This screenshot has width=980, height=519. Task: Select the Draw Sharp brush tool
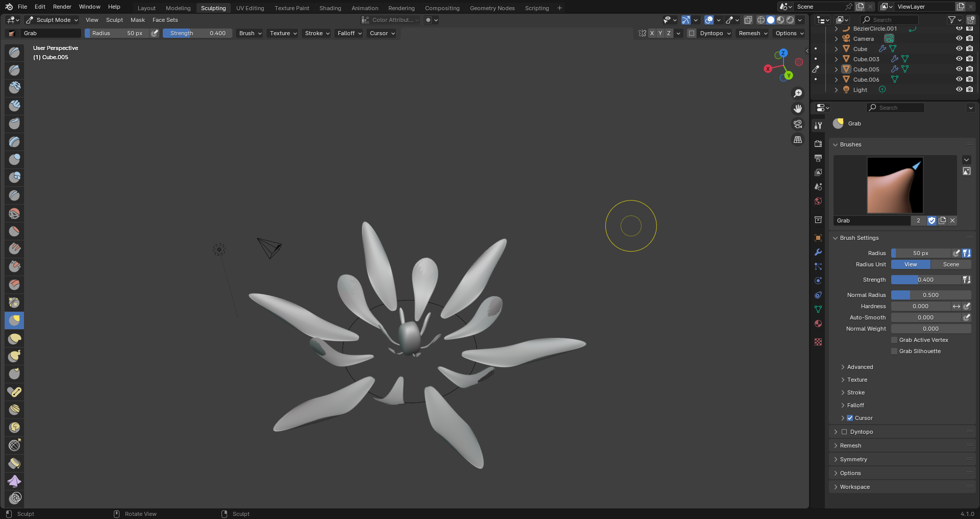(14, 70)
